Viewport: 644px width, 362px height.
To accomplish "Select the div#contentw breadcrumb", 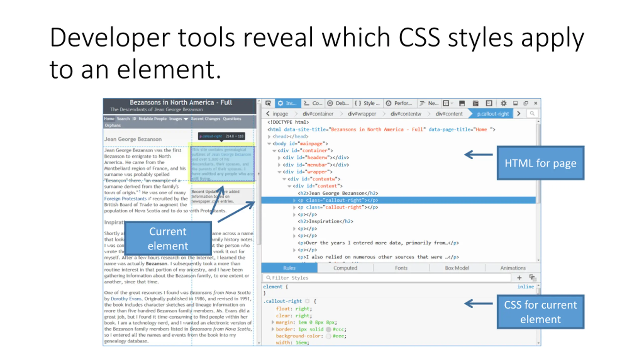I will (x=406, y=114).
